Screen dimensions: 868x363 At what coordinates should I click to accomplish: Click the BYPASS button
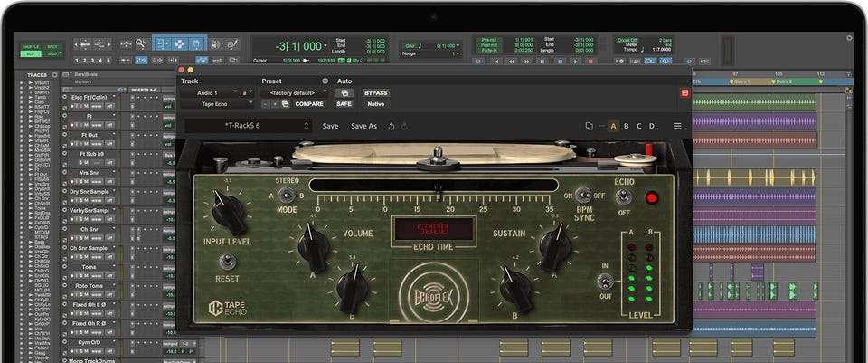click(x=375, y=92)
